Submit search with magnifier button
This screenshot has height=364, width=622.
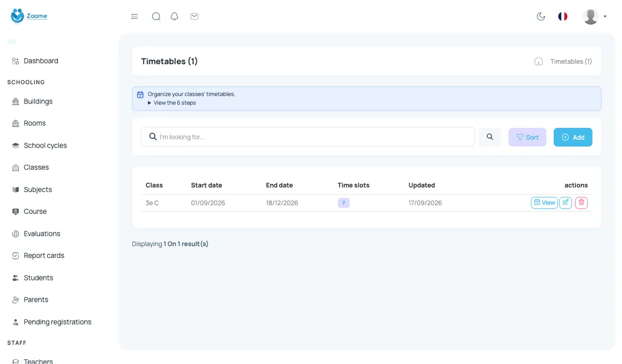click(x=490, y=137)
